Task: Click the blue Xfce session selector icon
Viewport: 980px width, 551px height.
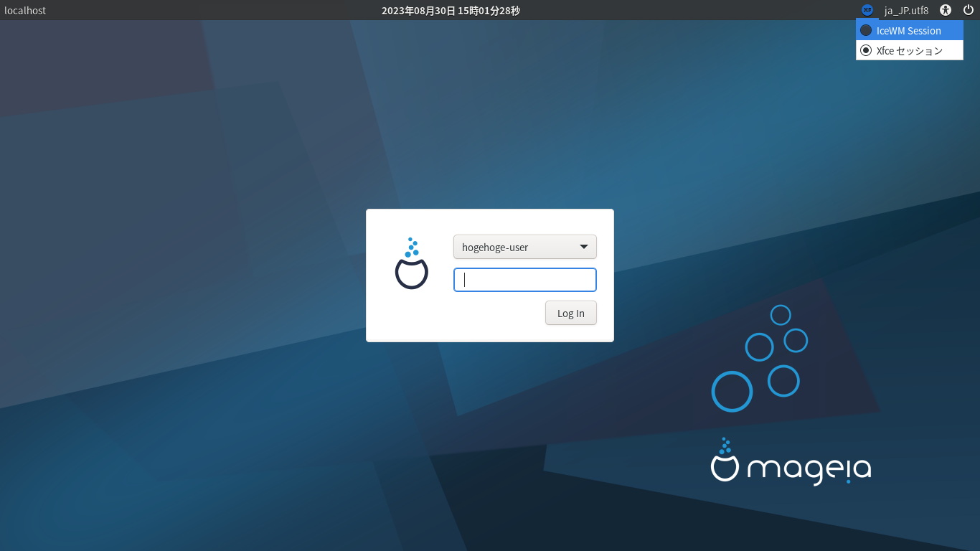Action: pos(867,10)
